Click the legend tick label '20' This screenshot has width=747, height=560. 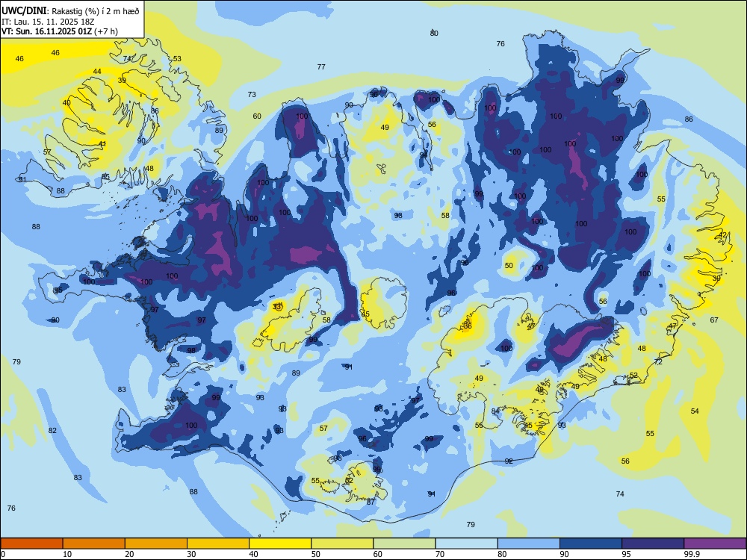pyautogui.click(x=129, y=554)
